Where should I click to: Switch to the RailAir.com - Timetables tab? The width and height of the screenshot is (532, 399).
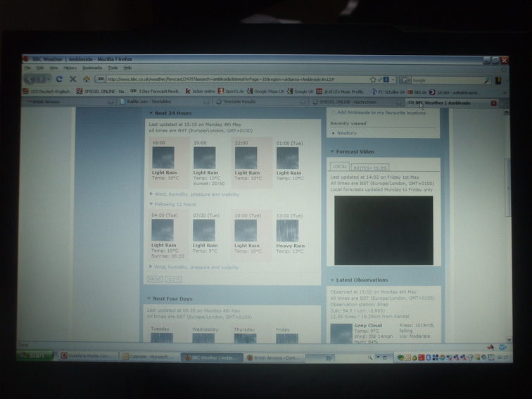(x=165, y=101)
